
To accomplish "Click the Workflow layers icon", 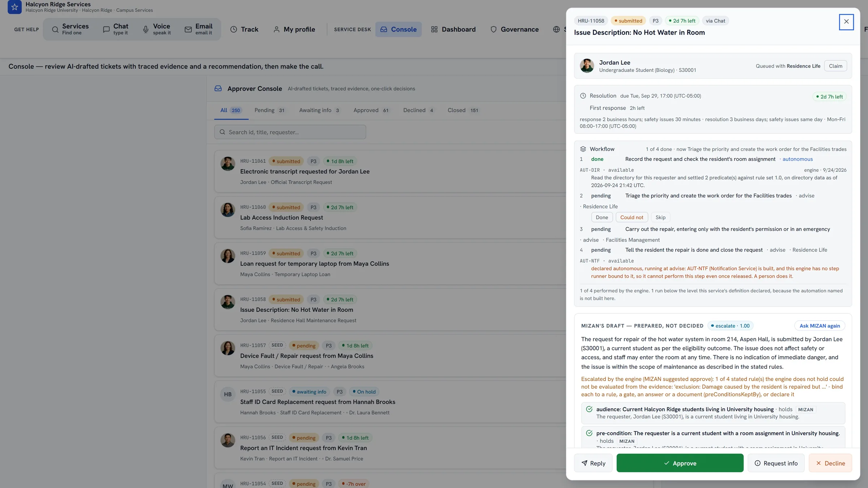I will [583, 149].
